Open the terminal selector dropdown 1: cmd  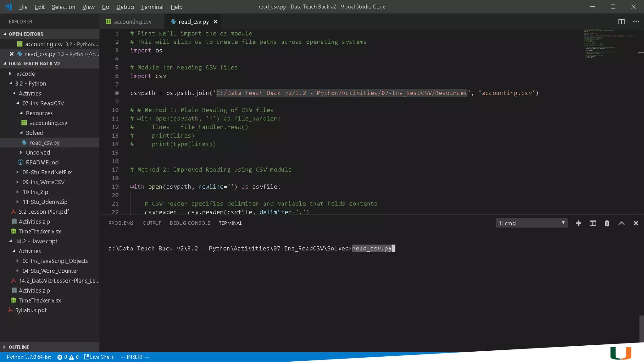[x=531, y=223]
